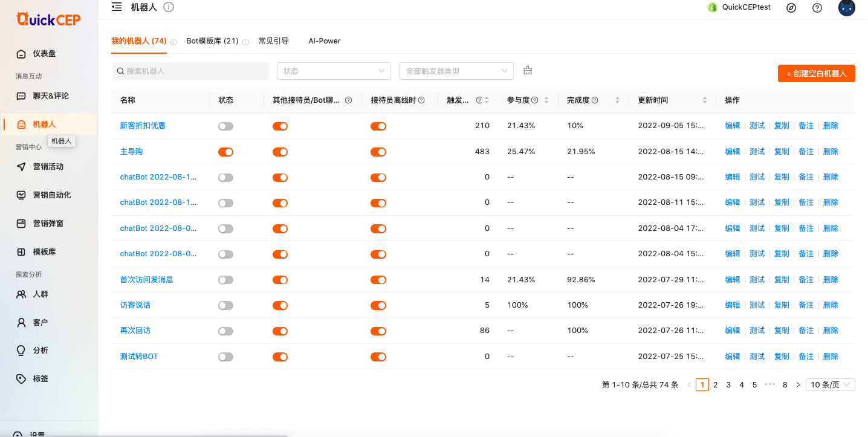Click the info icon next to 我的机器人 tab

(x=174, y=42)
